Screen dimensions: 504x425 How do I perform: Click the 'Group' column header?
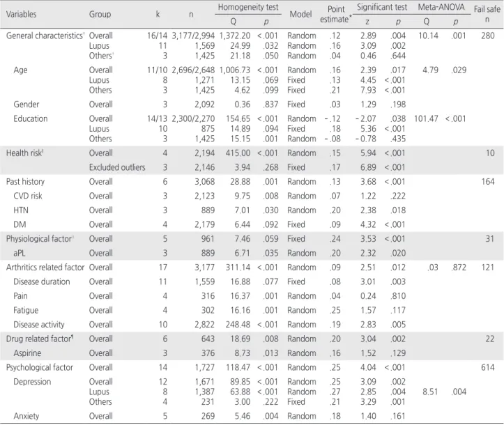click(x=100, y=14)
